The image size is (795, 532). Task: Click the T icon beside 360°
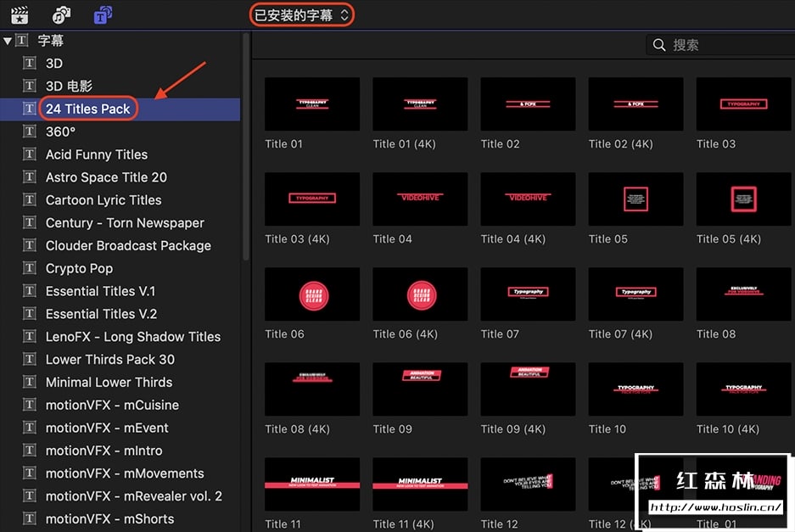30,132
